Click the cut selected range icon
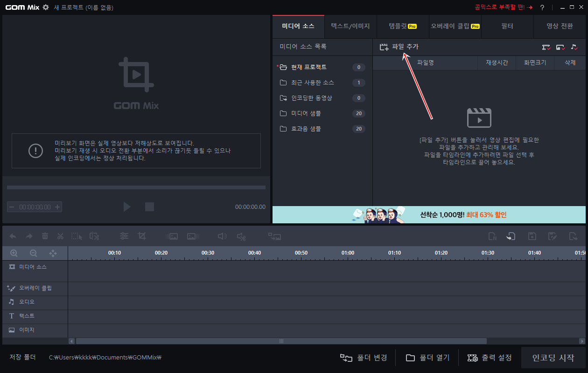 (x=94, y=236)
